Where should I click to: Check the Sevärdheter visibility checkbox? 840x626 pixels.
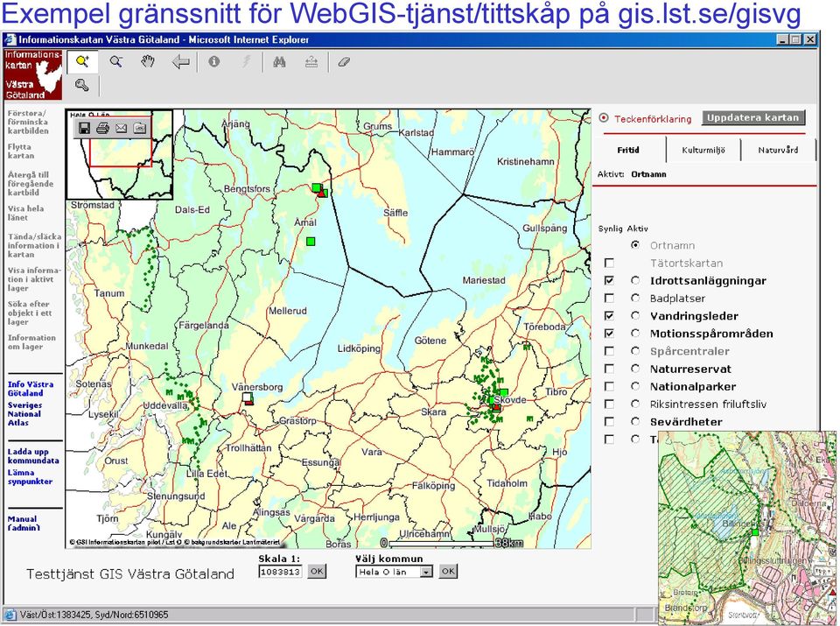pos(609,422)
